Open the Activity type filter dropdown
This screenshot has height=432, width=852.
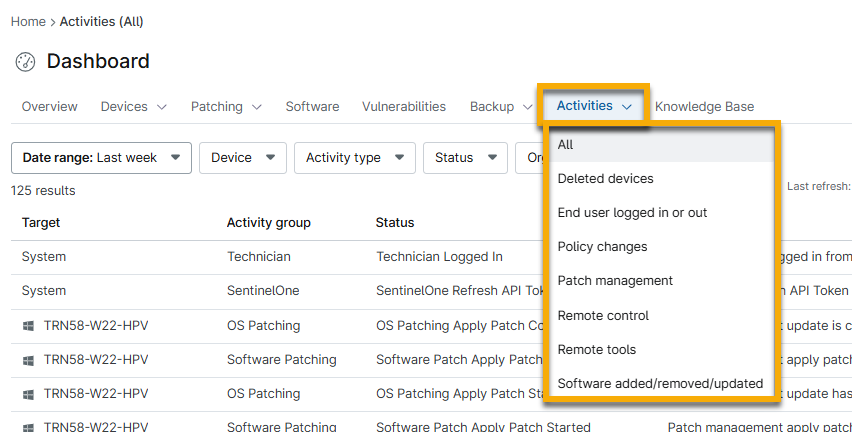pos(354,157)
